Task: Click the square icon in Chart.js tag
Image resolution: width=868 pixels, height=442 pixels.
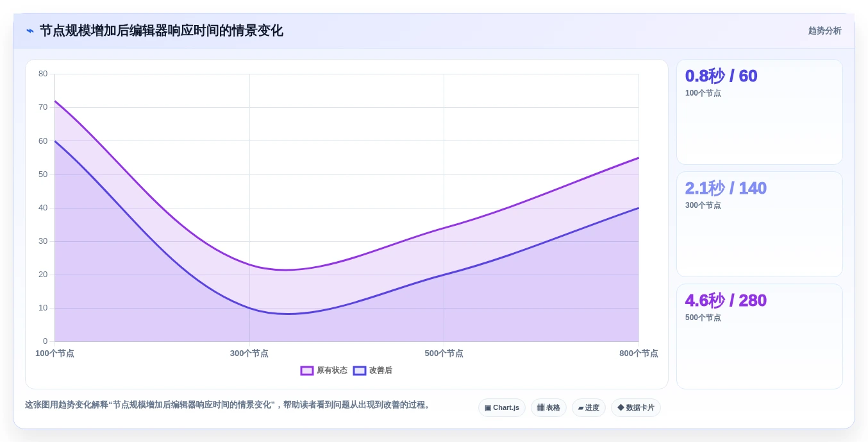Action: coord(488,408)
